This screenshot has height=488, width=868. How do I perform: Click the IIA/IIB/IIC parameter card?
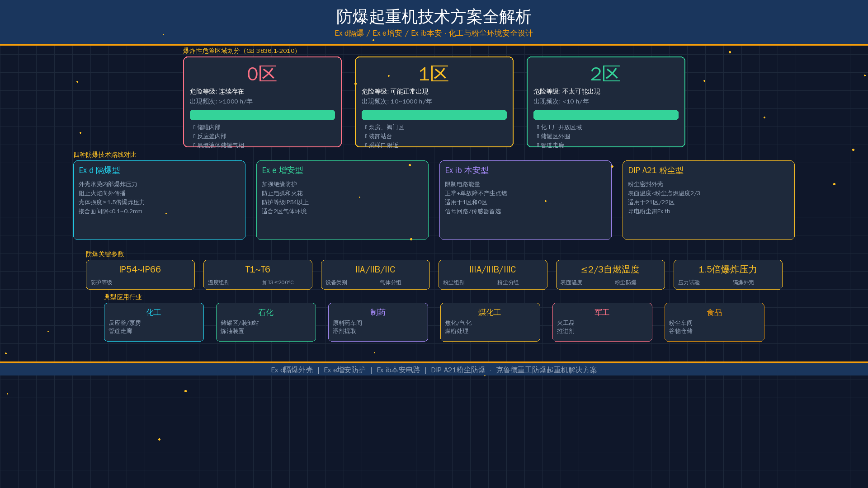pyautogui.click(x=375, y=275)
